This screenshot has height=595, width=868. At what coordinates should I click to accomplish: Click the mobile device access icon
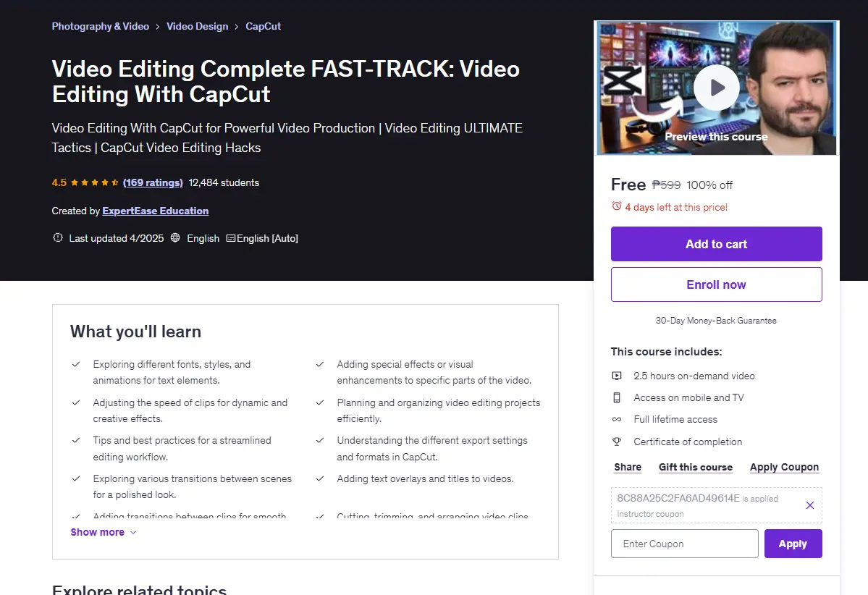coord(617,397)
